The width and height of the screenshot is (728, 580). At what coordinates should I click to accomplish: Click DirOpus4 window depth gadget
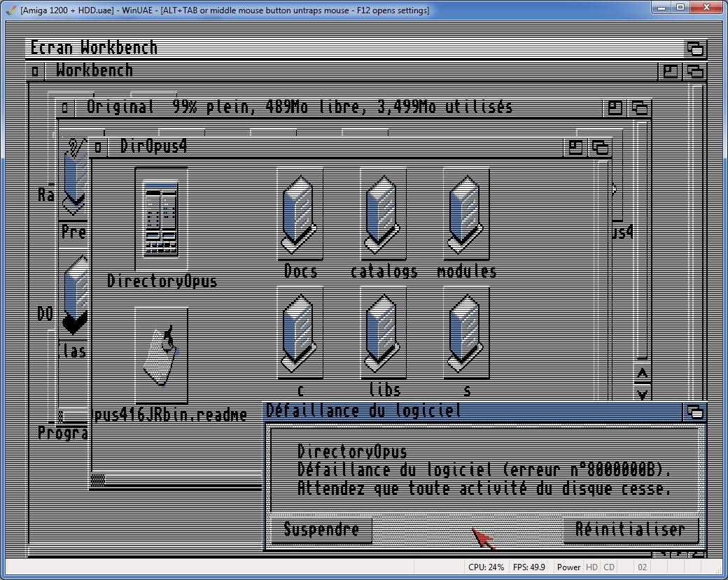point(600,148)
